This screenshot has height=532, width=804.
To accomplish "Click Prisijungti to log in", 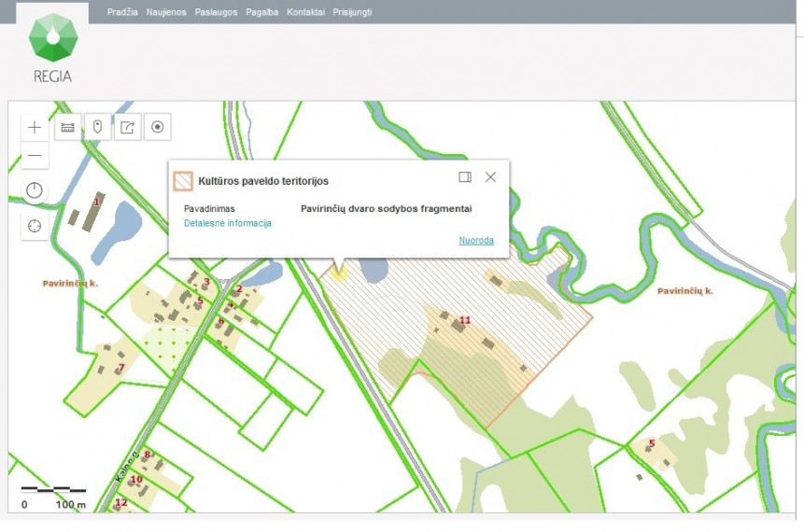I will point(352,12).
